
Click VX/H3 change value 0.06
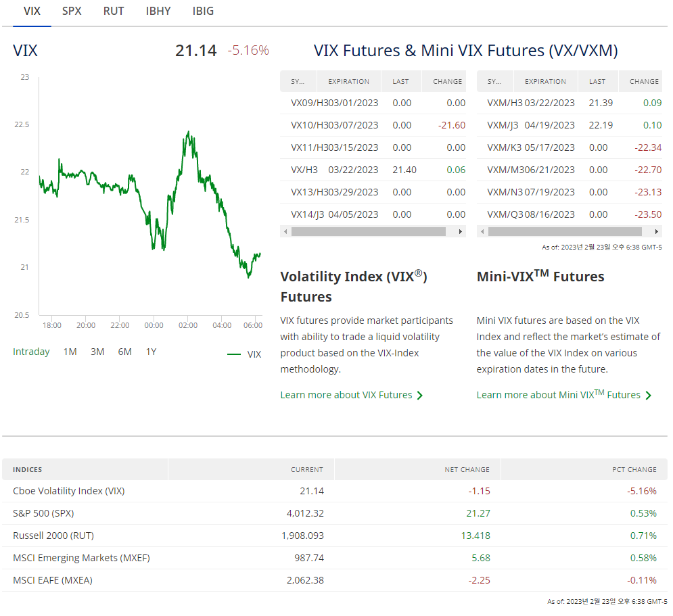coord(456,170)
